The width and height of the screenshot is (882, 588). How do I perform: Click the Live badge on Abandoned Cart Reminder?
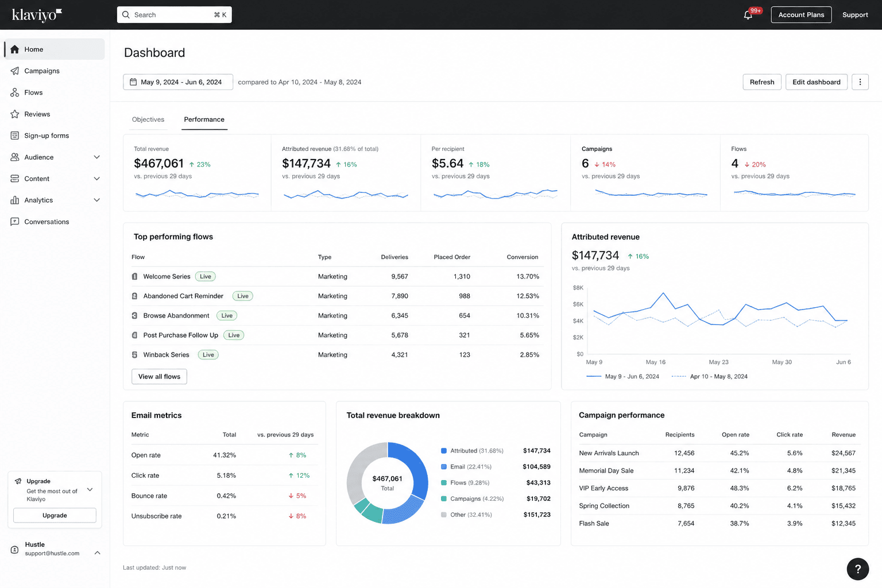(243, 296)
